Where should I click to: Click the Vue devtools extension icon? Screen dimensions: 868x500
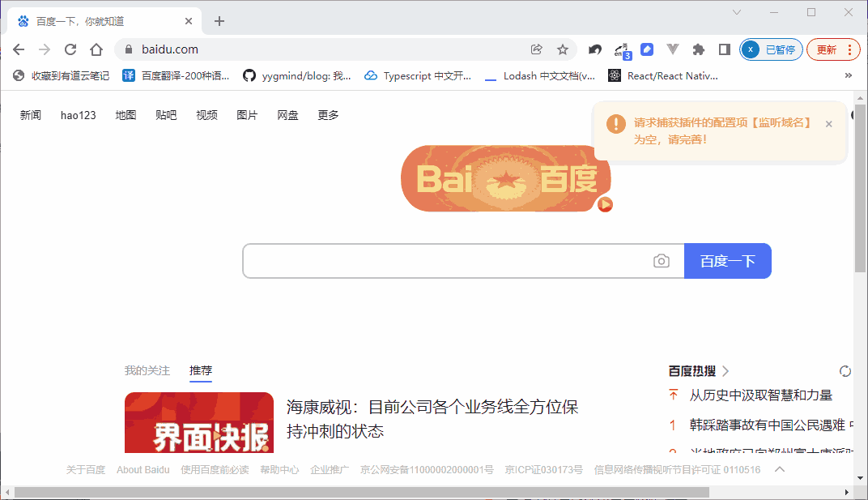673,49
